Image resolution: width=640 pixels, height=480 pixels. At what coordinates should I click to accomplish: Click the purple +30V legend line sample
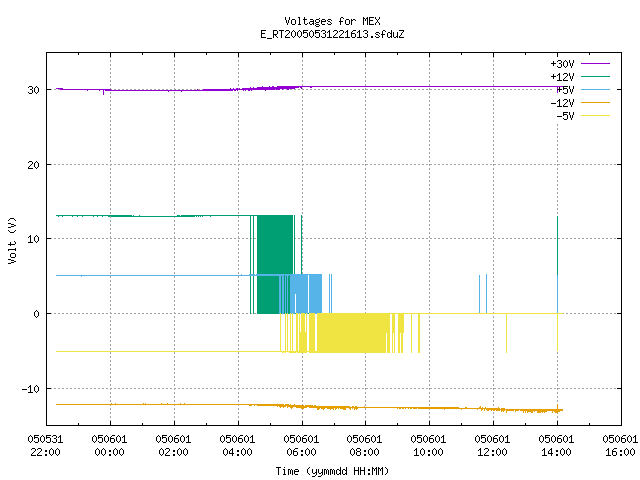click(595, 64)
